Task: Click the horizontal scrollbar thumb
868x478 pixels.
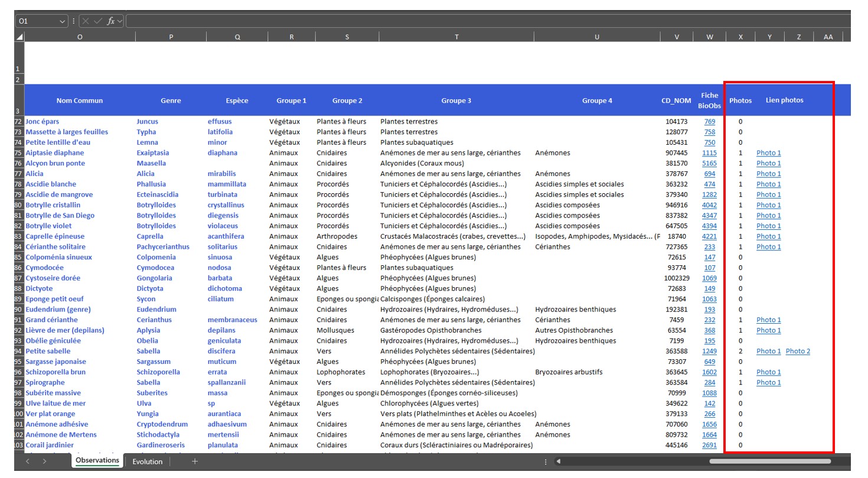Action: pyautogui.click(x=769, y=461)
